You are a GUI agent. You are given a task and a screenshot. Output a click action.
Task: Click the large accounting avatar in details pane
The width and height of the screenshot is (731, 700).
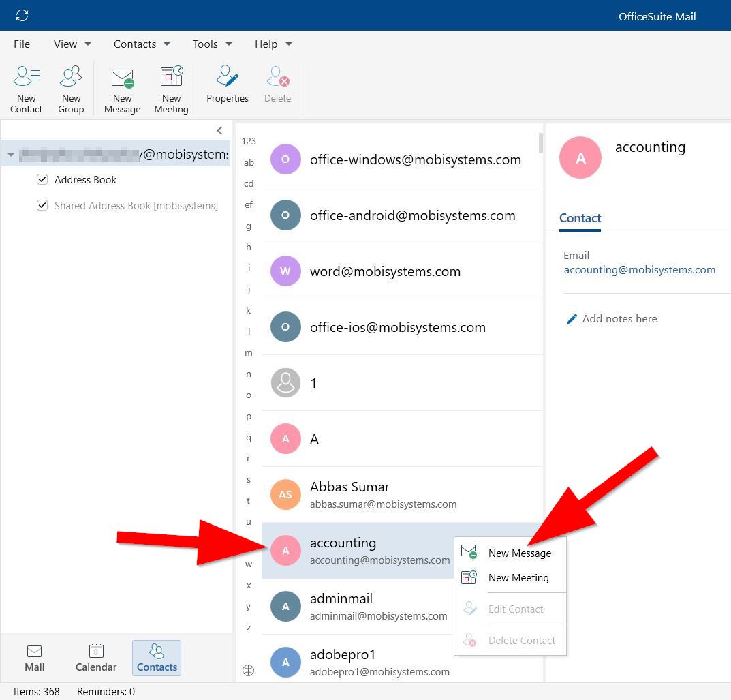(x=580, y=157)
